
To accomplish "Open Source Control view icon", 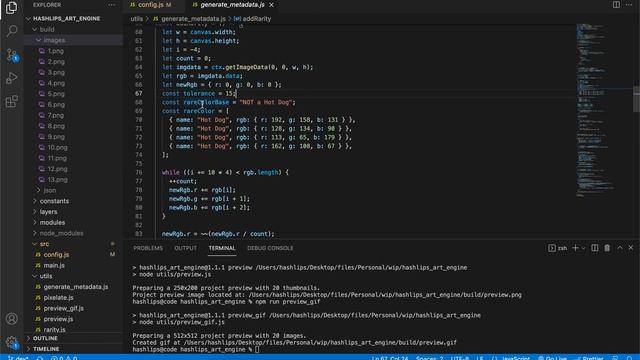I will click(x=12, y=55).
